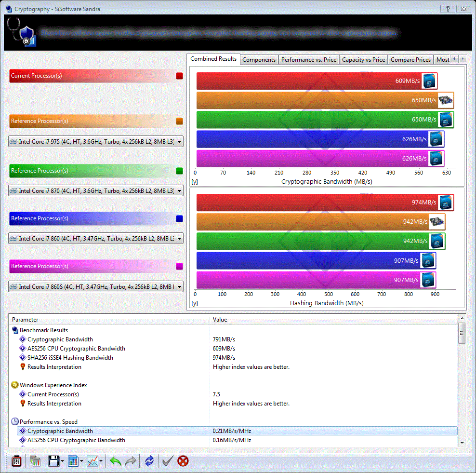Screen dimensions: 476x473
Task: Click the bar chart icon in bottom toolbar
Action: click(x=73, y=461)
